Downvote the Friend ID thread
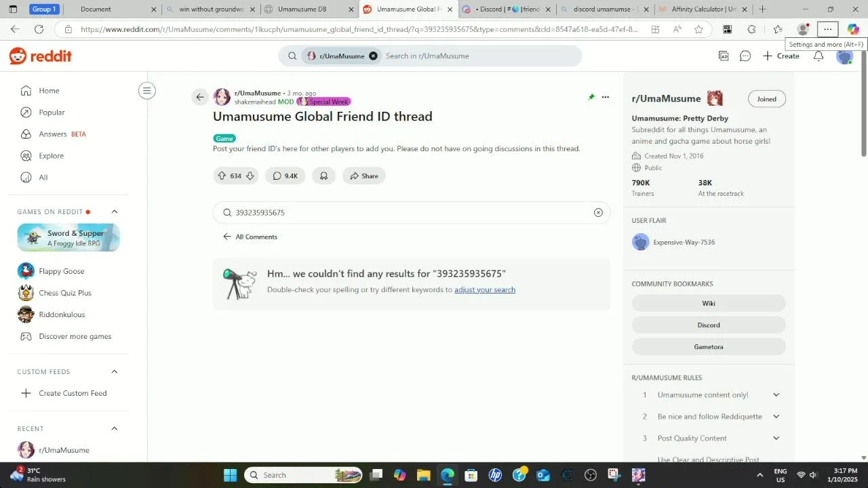Screen dimensions: 868x488 coord(250,176)
